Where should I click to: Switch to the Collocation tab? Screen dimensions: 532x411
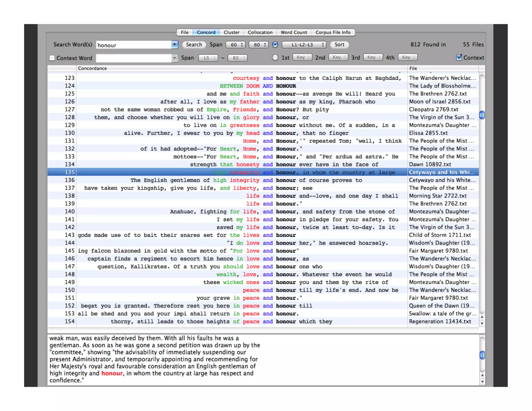[x=260, y=32]
